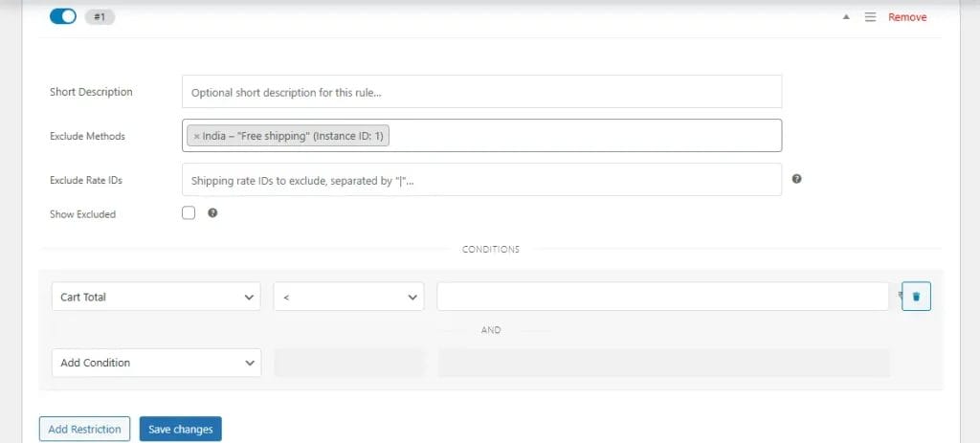The image size is (980, 443).
Task: Open help icon next to Show Excluded
Action: tap(212, 213)
